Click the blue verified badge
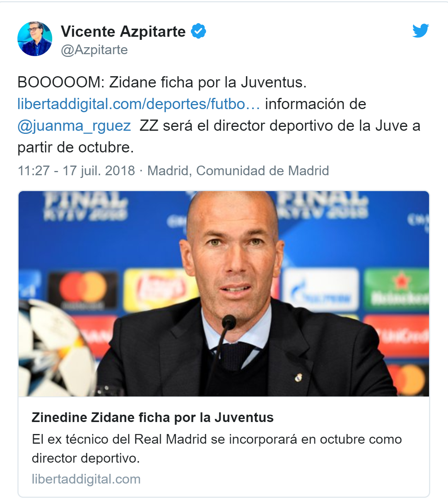Image resolution: width=448 pixels, height=499 pixels. 198,31
